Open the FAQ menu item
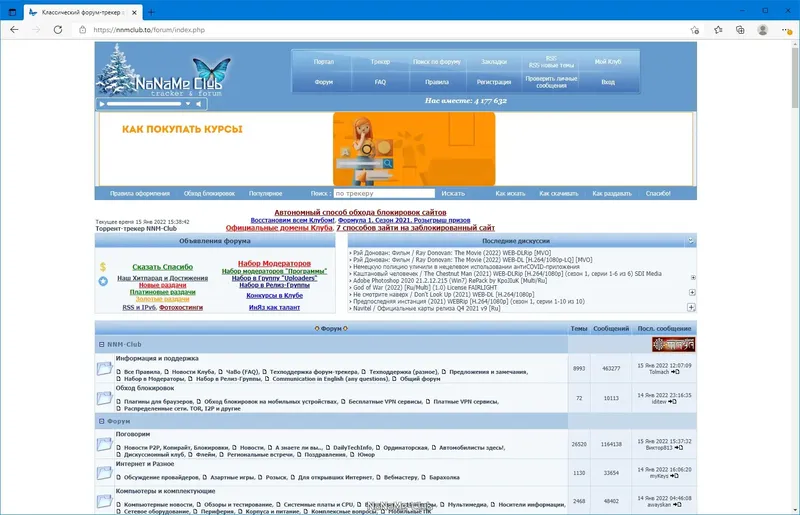800x515 pixels. pyautogui.click(x=380, y=82)
